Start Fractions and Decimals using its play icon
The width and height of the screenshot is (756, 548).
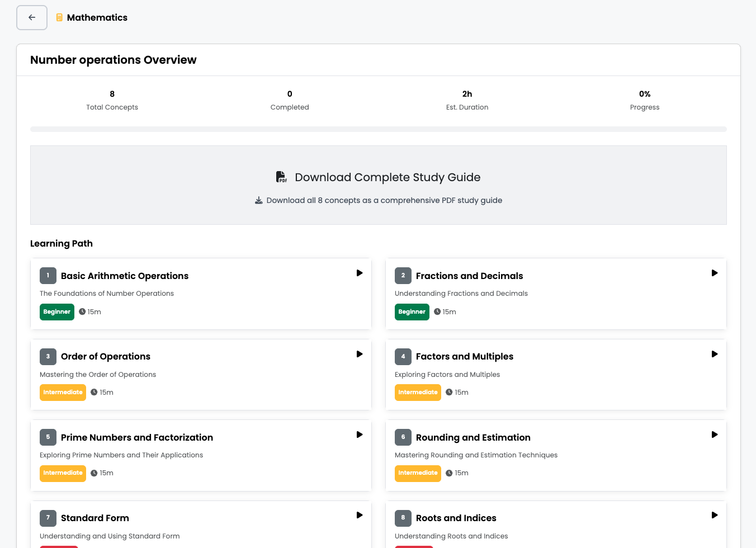[x=714, y=273]
